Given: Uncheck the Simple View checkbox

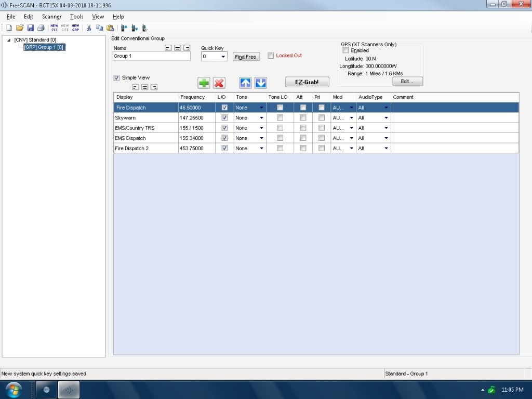Looking at the screenshot, I should point(116,78).
